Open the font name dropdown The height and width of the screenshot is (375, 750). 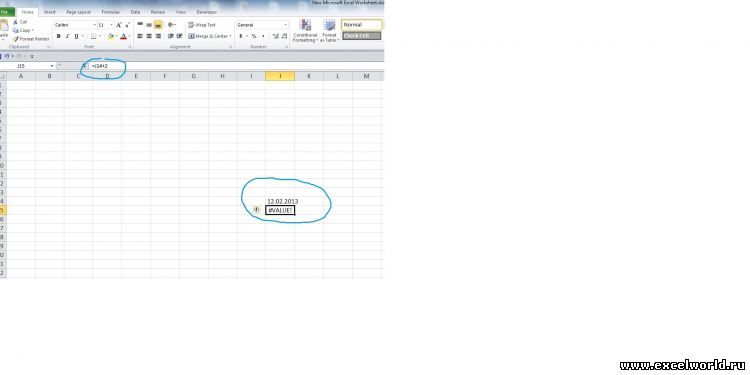(x=94, y=25)
